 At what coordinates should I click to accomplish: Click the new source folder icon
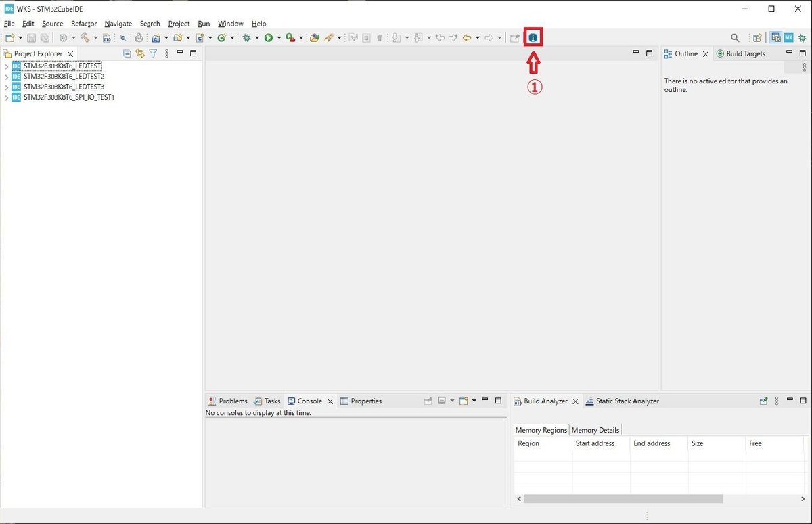[177, 38]
